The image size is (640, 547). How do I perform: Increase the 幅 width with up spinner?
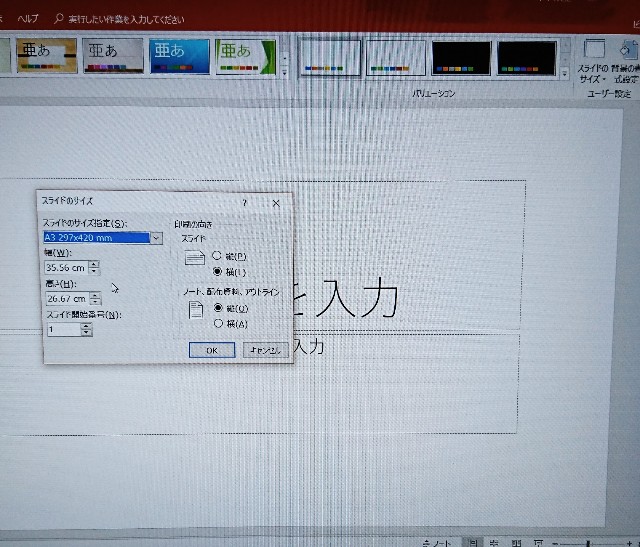pos(94,264)
